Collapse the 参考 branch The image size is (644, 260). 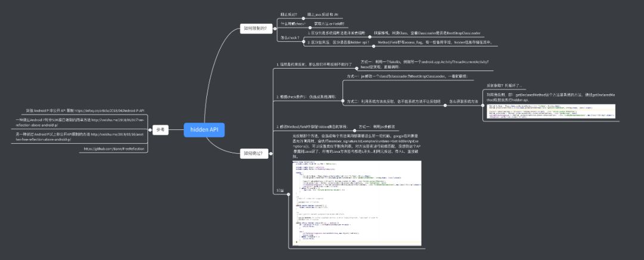pos(148,130)
